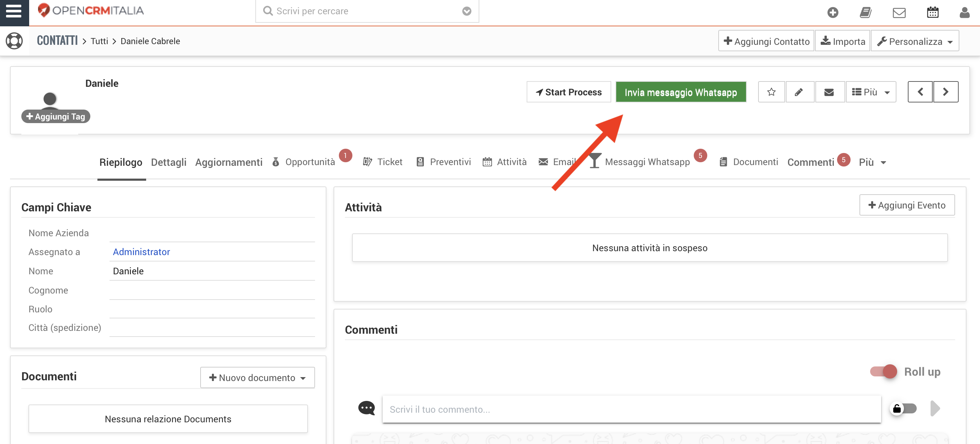980x444 pixels.
Task: Open the Administrator link
Action: (x=141, y=252)
